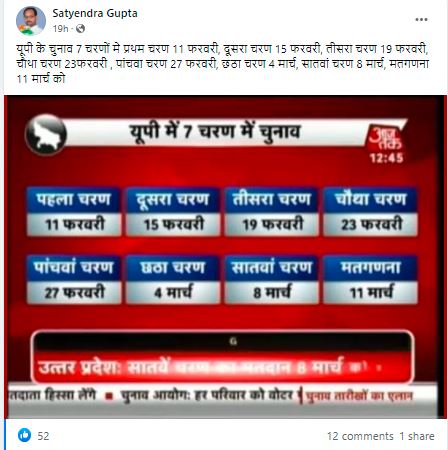Click the UP map icon in image
The image size is (448, 450).
pyautogui.click(x=46, y=135)
